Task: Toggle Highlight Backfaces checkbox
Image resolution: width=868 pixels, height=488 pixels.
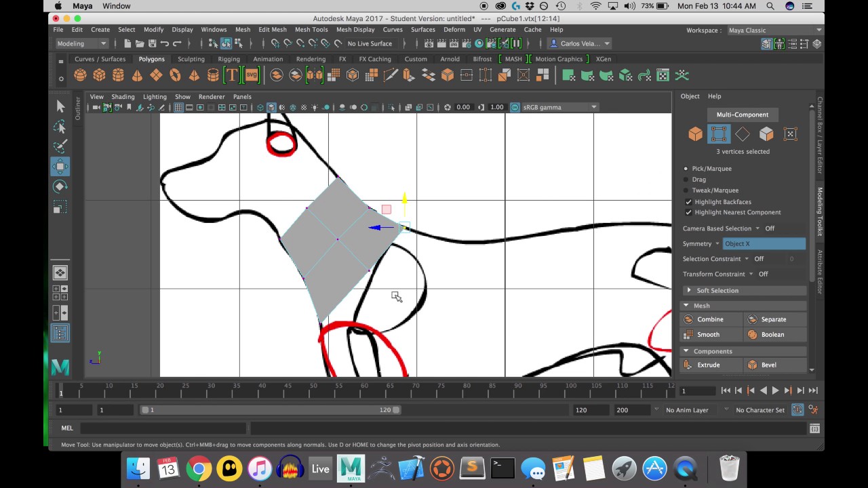Action: pos(688,202)
